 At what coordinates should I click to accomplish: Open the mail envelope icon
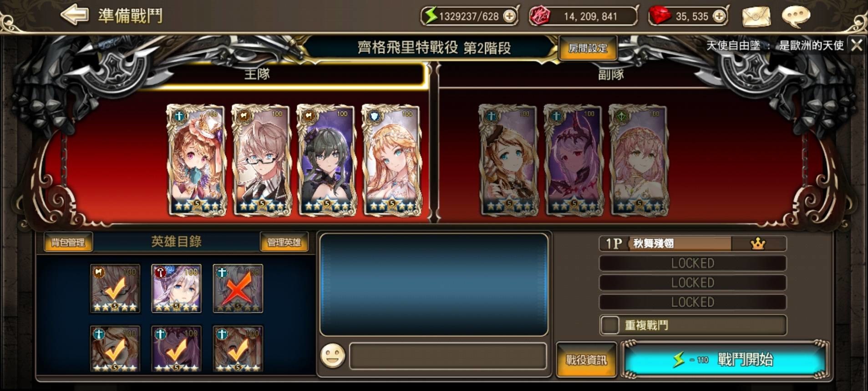tap(756, 16)
